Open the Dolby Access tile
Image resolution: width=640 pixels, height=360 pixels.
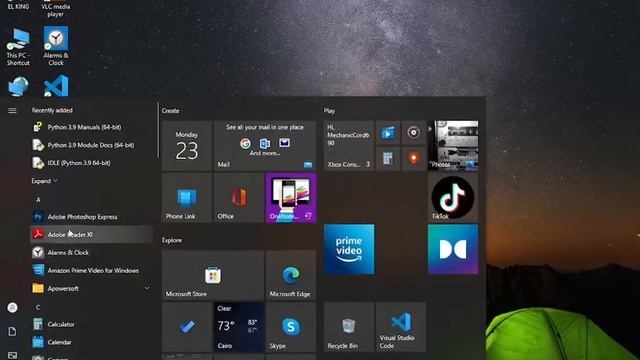(x=453, y=249)
